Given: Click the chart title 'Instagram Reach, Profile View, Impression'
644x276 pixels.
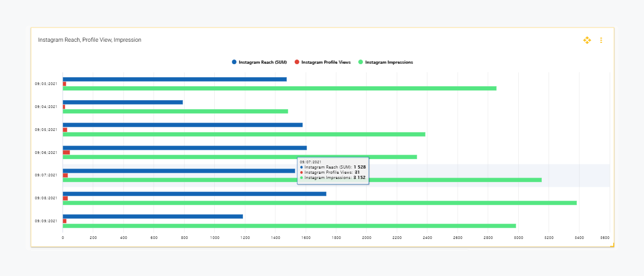Looking at the screenshot, I should [x=90, y=40].
